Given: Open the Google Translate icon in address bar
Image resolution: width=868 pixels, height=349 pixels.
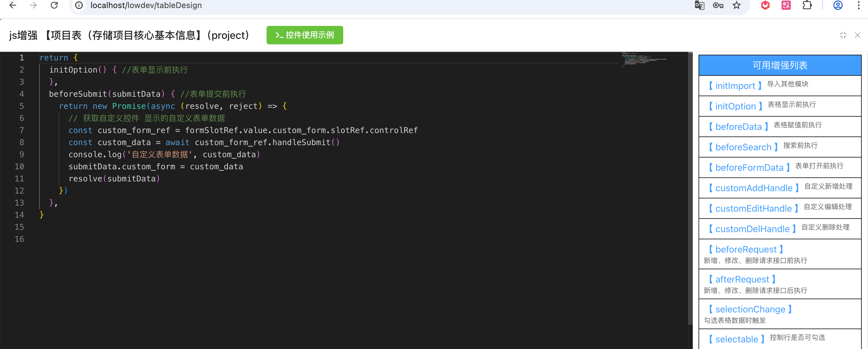Looking at the screenshot, I should click(699, 5).
